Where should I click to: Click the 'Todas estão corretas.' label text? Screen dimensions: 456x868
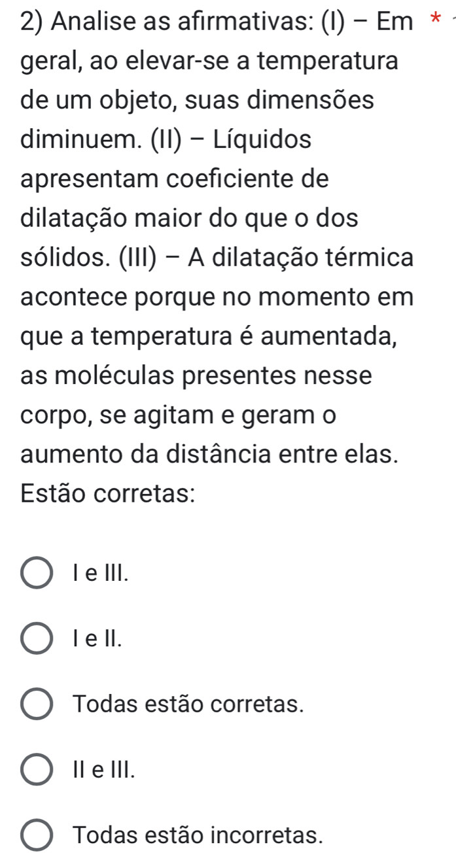point(189,704)
